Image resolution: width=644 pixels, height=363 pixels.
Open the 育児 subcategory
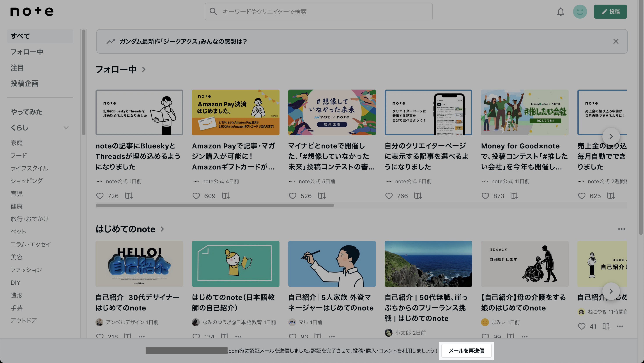tap(16, 194)
